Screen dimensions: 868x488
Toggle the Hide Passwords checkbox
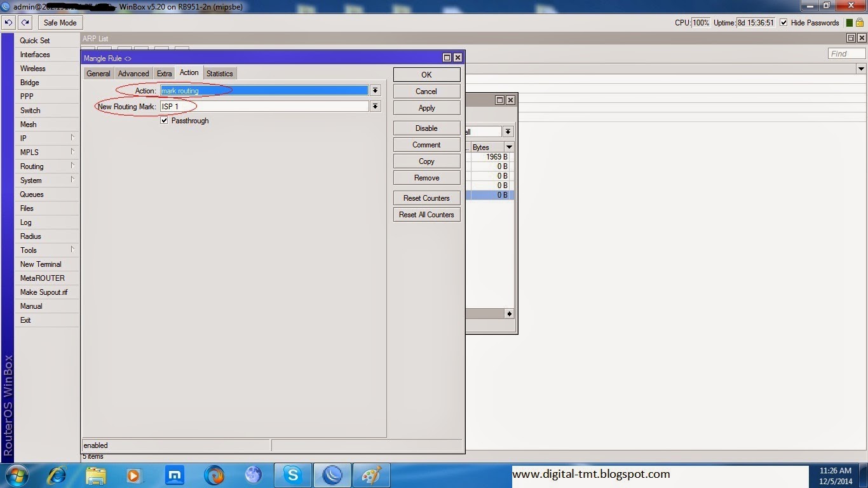(x=783, y=23)
